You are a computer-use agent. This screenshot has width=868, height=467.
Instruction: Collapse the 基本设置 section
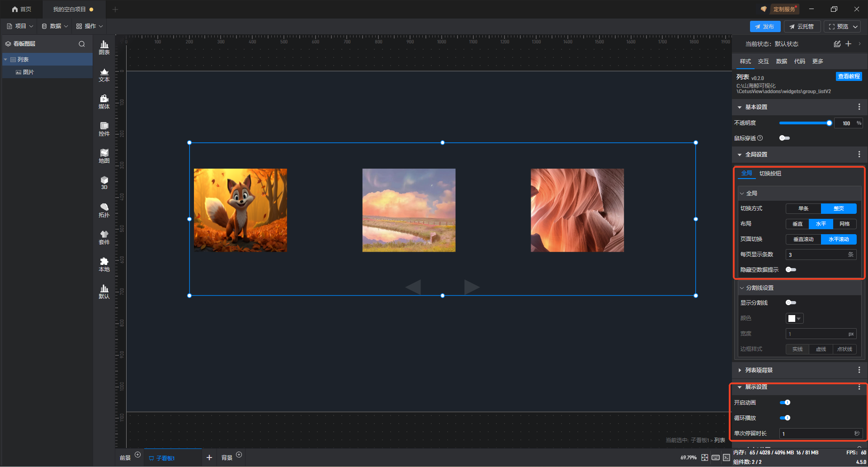(740, 107)
